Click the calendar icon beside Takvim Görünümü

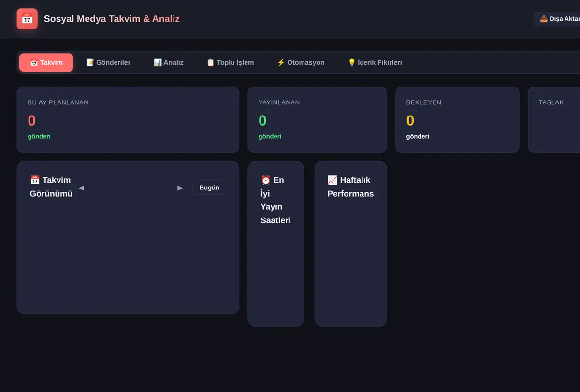click(35, 180)
